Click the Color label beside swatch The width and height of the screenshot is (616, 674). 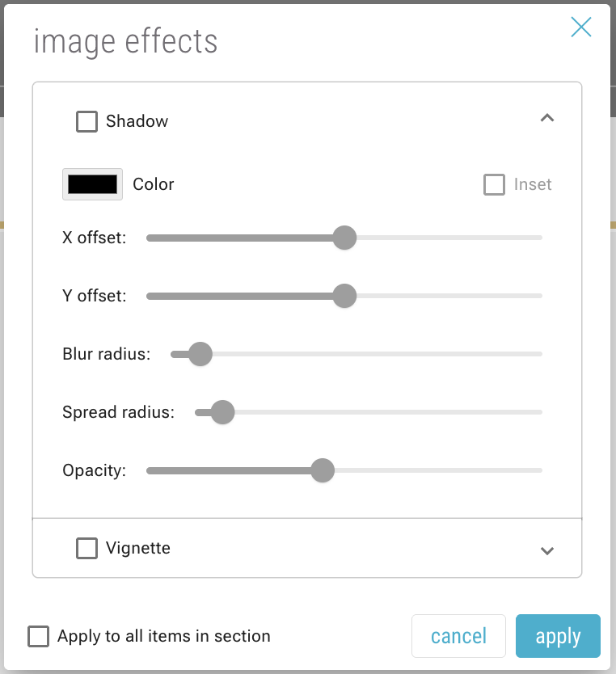154,184
